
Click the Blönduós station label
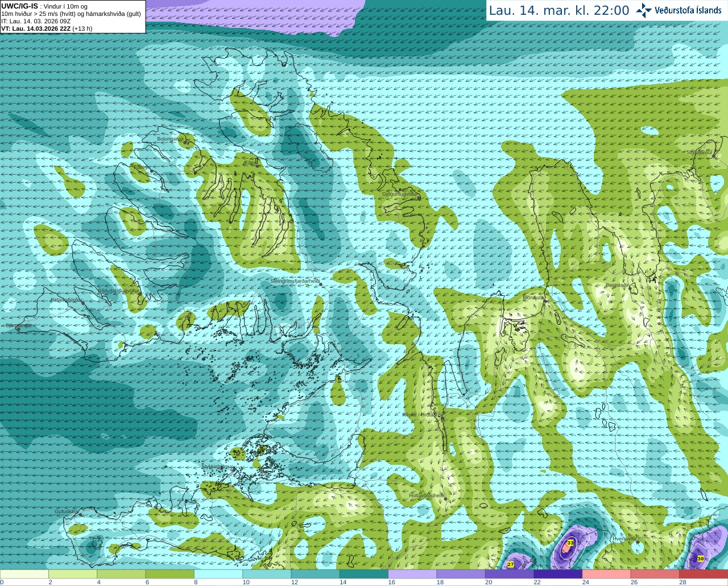pos(533,298)
